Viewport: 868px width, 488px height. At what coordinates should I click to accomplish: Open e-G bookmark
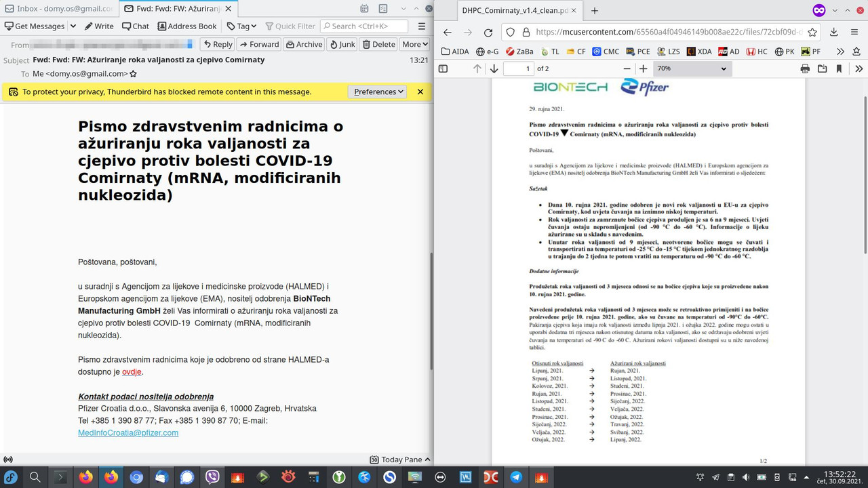tap(487, 52)
